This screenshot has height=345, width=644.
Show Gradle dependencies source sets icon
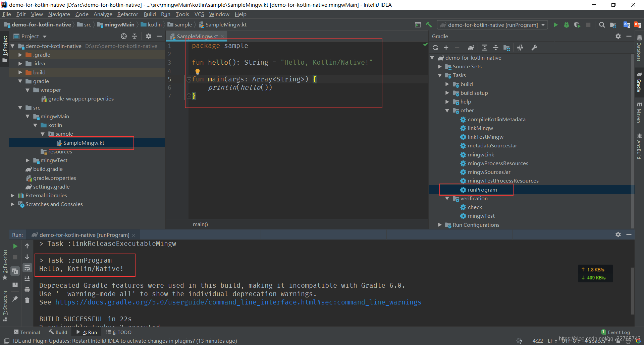[x=507, y=48]
